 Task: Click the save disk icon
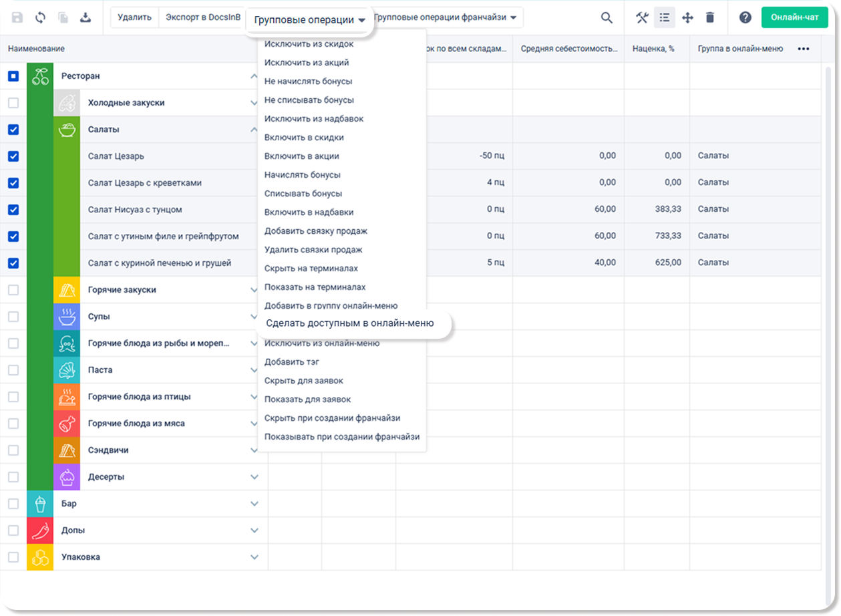[17, 18]
